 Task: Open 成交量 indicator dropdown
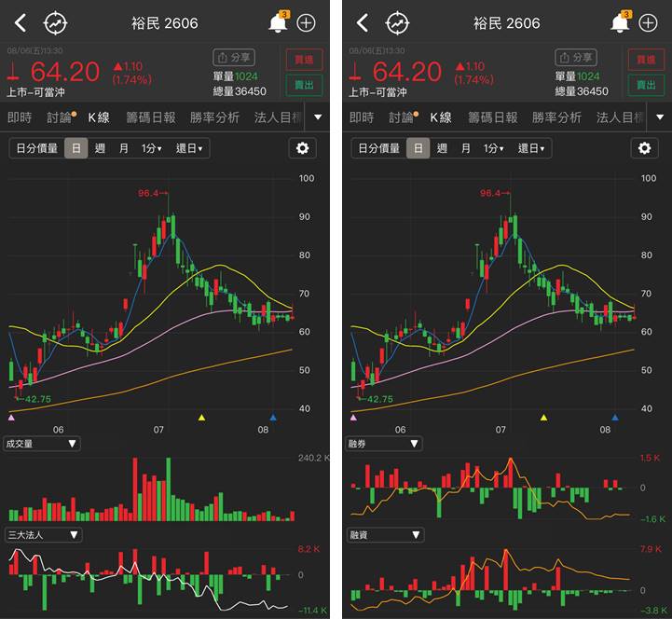(x=42, y=444)
